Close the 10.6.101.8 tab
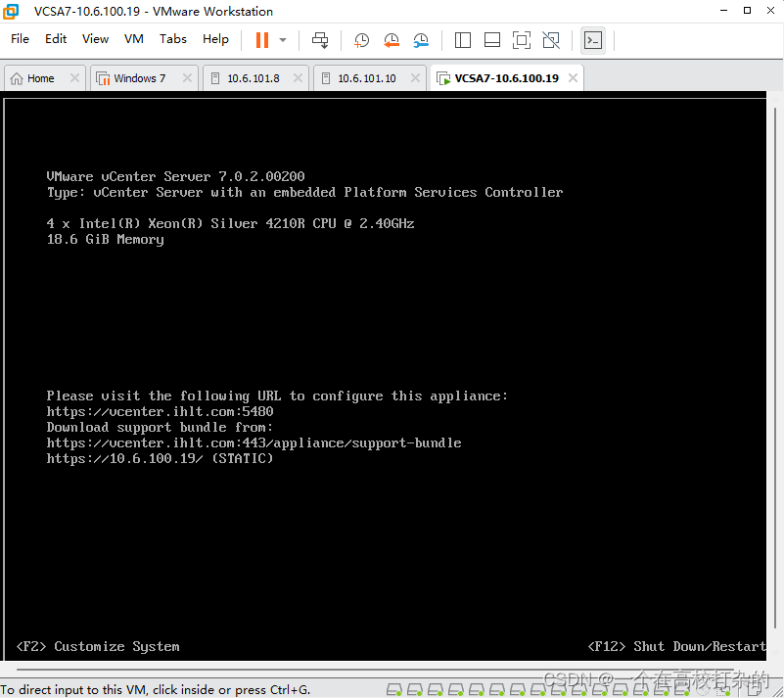This screenshot has height=698, width=784. click(298, 78)
